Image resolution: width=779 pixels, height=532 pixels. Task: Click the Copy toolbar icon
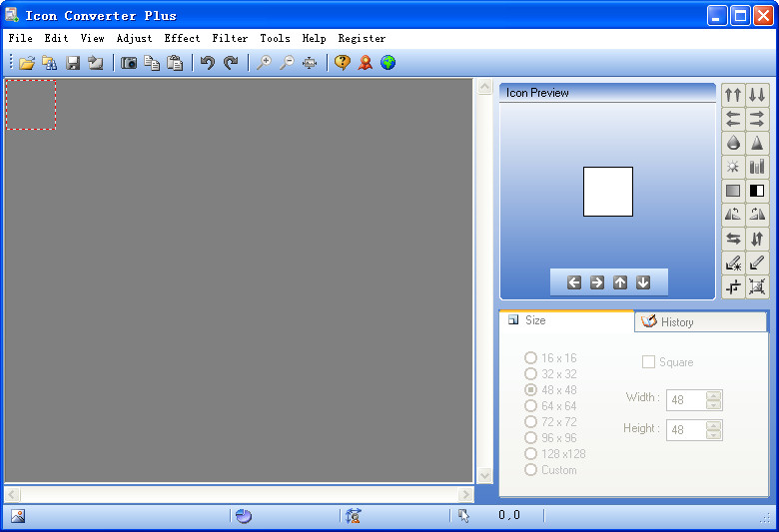(152, 63)
